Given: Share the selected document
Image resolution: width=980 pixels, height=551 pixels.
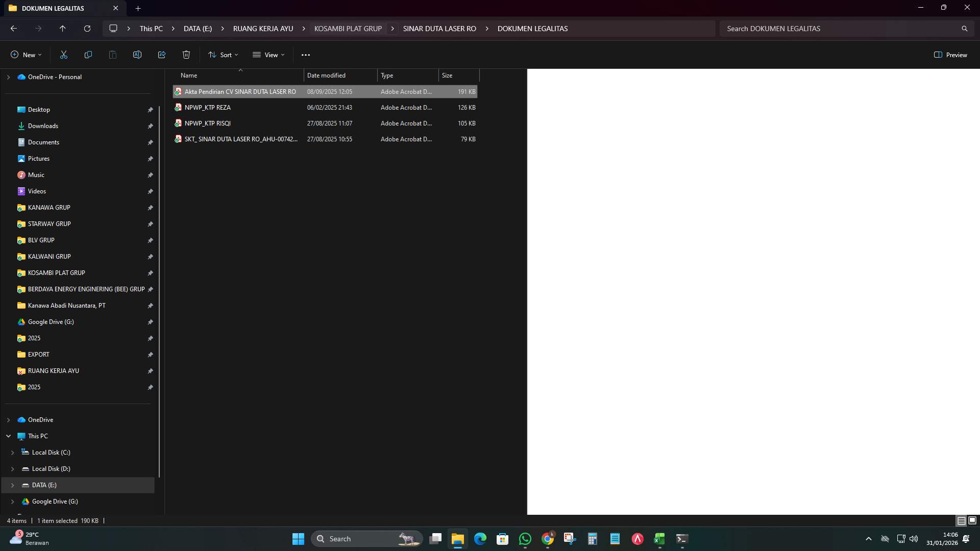Looking at the screenshot, I should (162, 55).
